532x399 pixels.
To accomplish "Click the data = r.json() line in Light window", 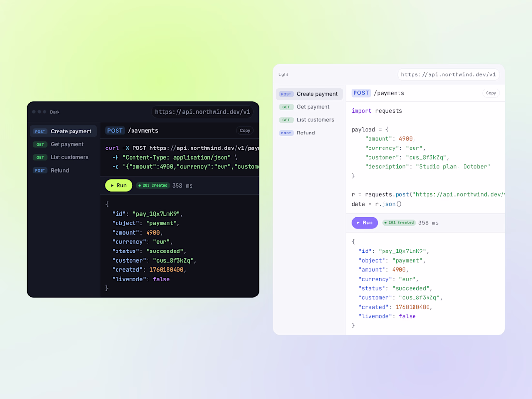I will click(377, 204).
